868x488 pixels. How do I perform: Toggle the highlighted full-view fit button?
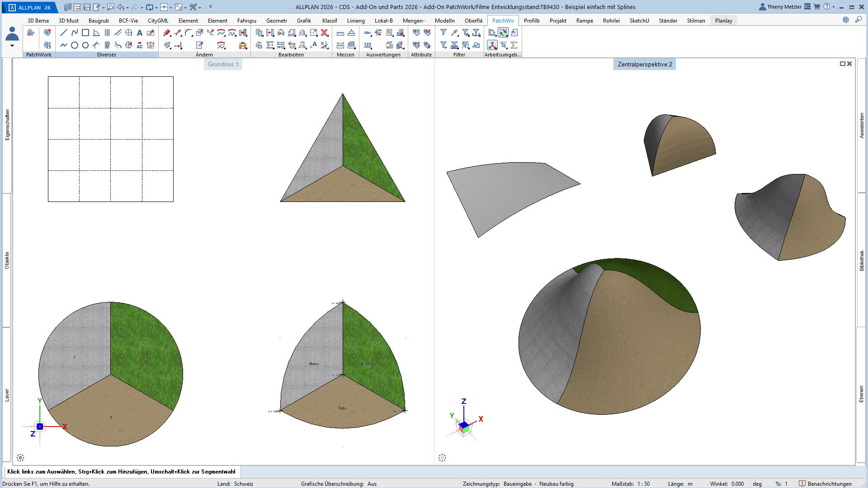point(503,33)
